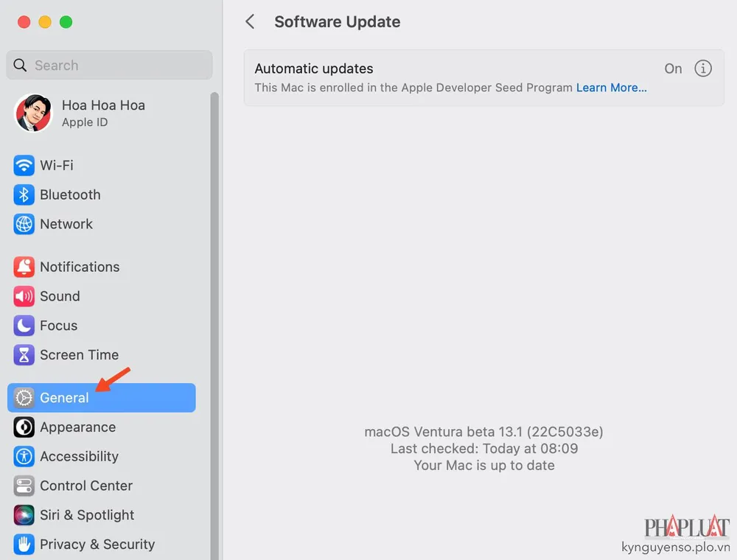
Task: Select the Bluetooth icon in sidebar
Action: coord(24,195)
